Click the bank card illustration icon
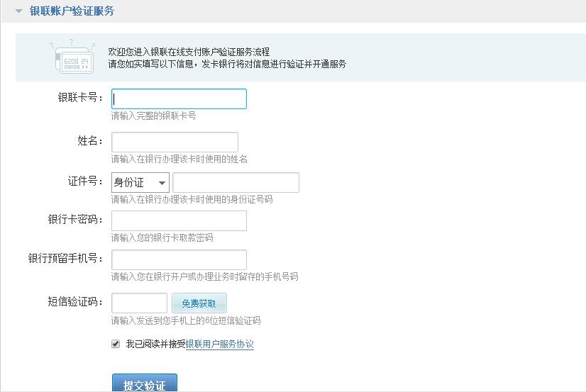 73,57
